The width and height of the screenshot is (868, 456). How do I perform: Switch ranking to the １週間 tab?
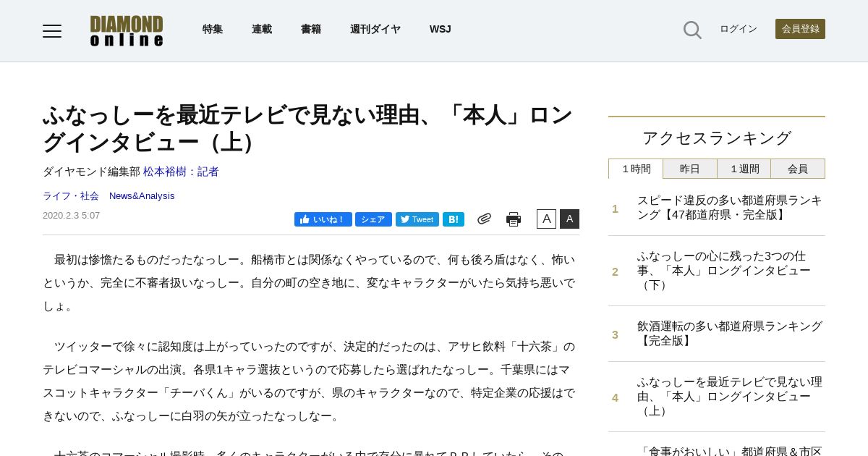(x=744, y=169)
